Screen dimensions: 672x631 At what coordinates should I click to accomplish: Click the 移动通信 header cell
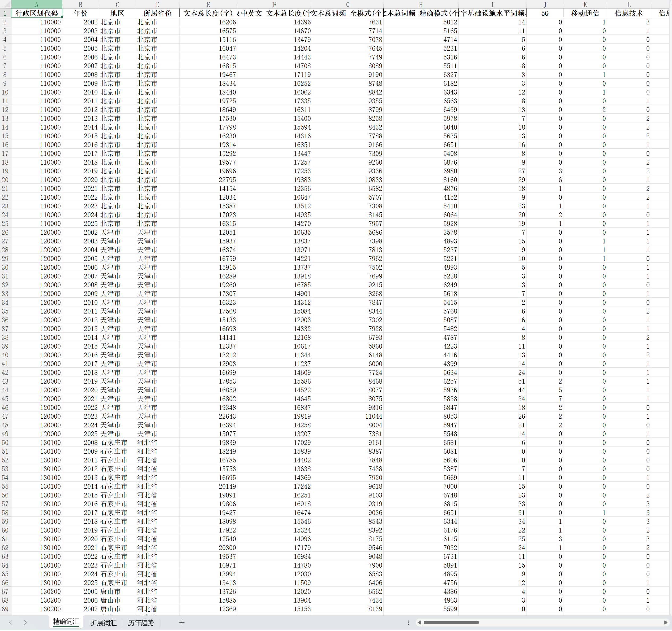tap(585, 13)
